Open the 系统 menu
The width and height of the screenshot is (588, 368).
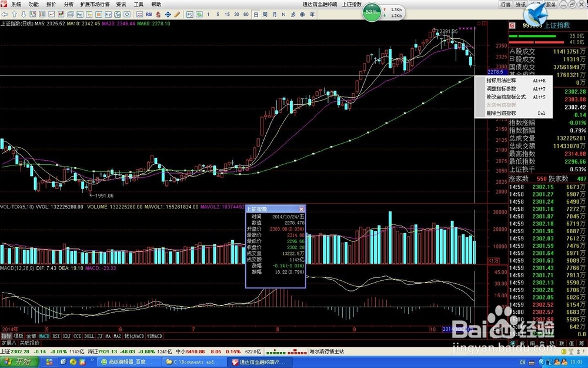pos(16,5)
